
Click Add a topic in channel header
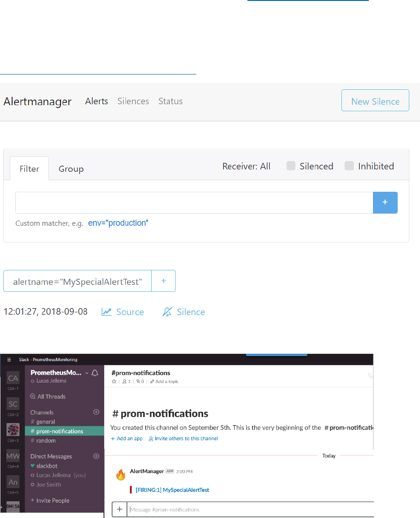point(165,381)
